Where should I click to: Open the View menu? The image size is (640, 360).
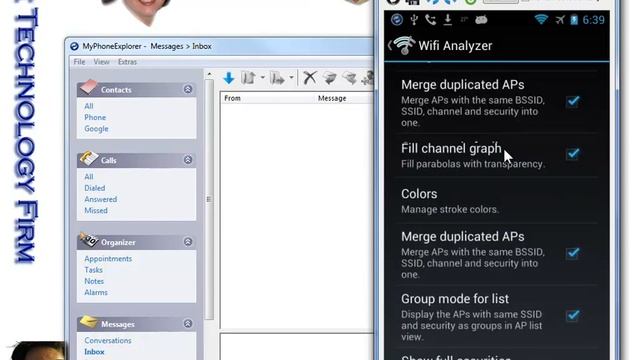pos(101,62)
